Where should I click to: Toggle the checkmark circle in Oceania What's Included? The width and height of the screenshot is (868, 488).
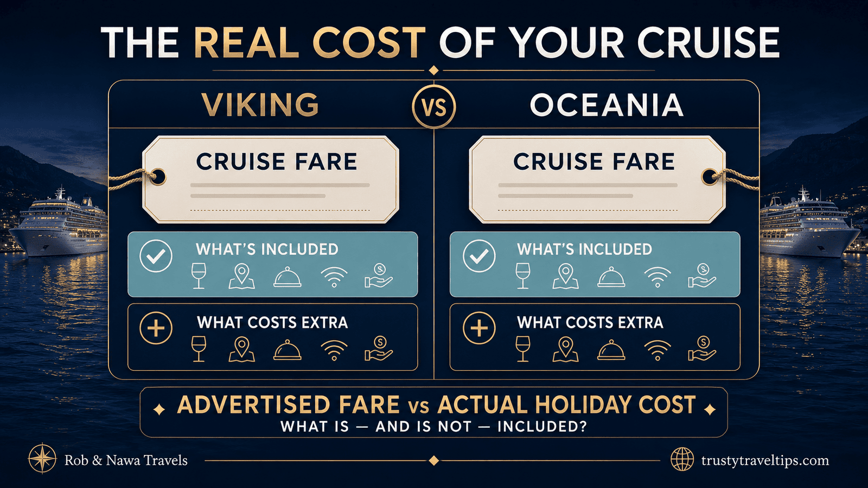pyautogui.click(x=479, y=256)
